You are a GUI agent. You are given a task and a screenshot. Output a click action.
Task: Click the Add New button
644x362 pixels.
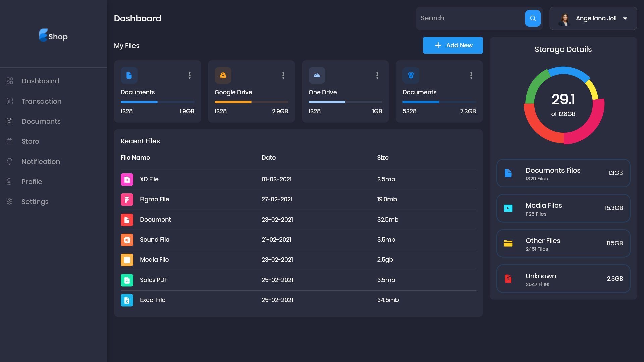coord(452,45)
